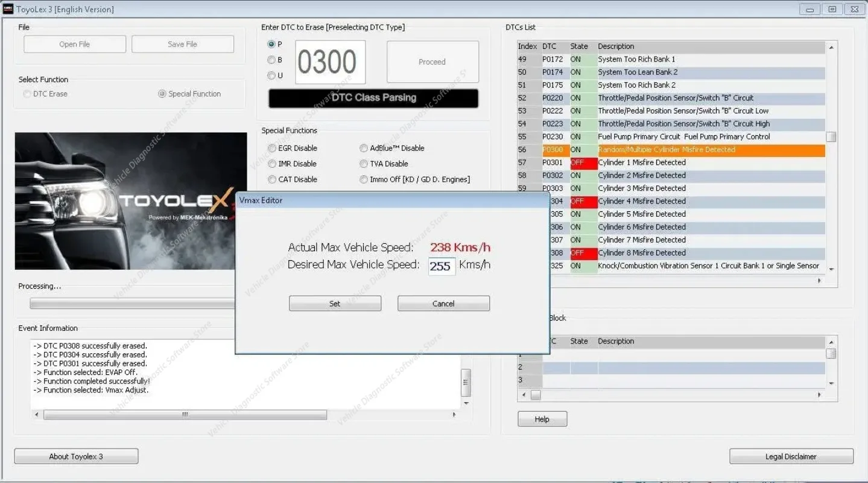
Task: Click the lower block list scroll-up arrow
Action: pos(831,342)
